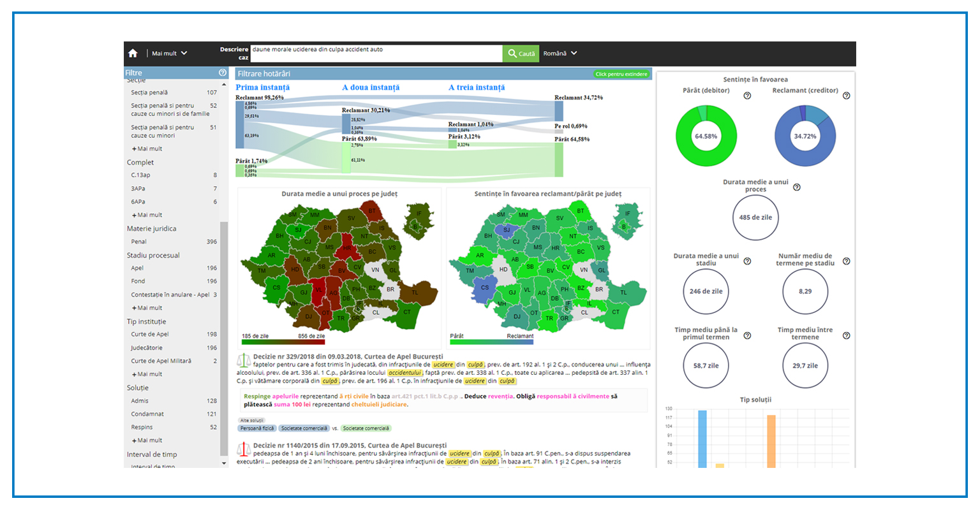Click the 'Click pentru extindere' button
Screen dimensions: 980x510
pyautogui.click(x=621, y=74)
